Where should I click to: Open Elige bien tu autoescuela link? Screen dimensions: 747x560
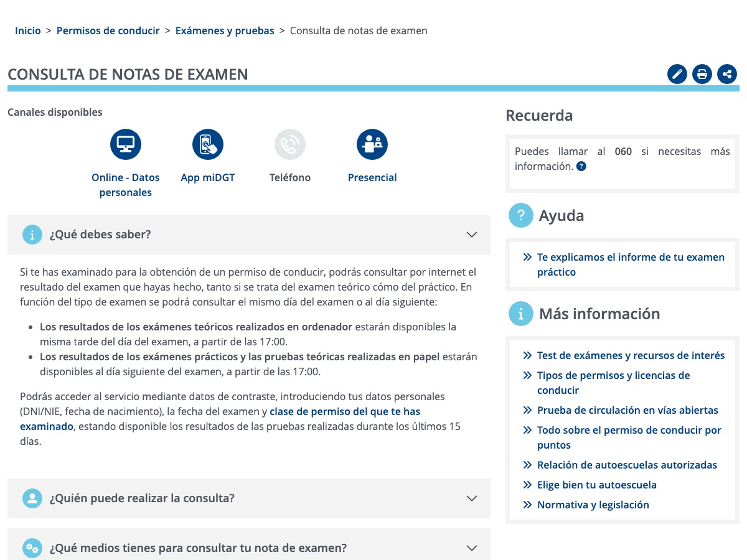(597, 485)
